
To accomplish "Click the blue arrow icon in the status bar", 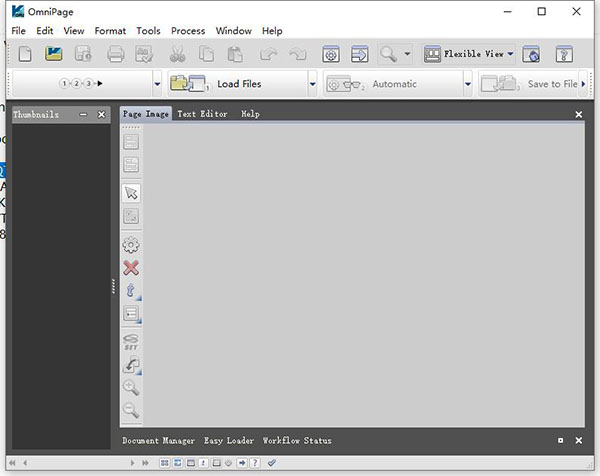I will pyautogui.click(x=242, y=463).
